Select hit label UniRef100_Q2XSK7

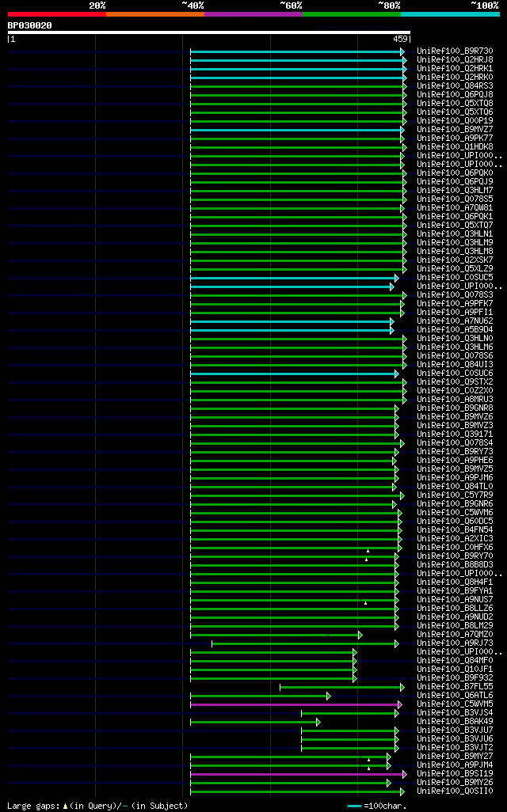click(x=456, y=260)
